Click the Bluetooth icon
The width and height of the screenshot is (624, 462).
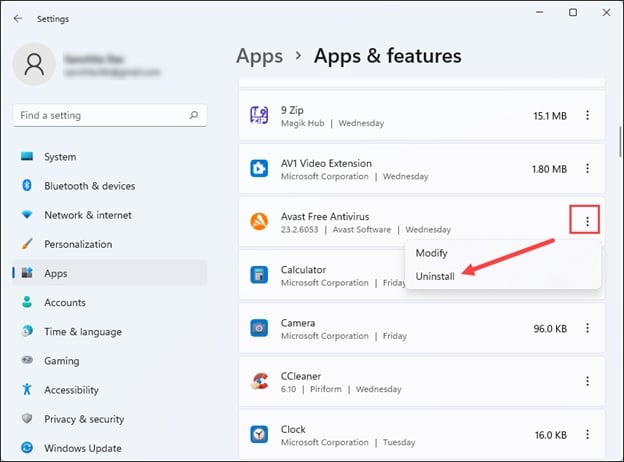pyautogui.click(x=27, y=185)
